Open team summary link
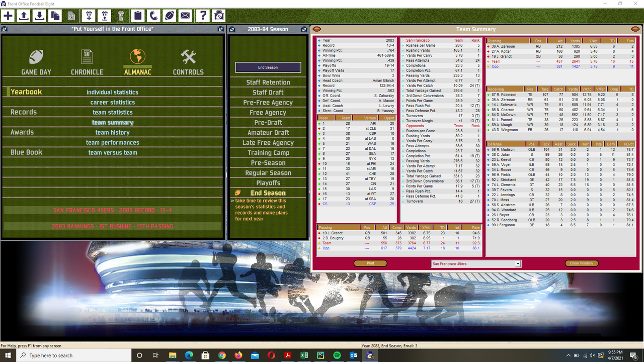Screen dimensions: 644x362 (113, 122)
